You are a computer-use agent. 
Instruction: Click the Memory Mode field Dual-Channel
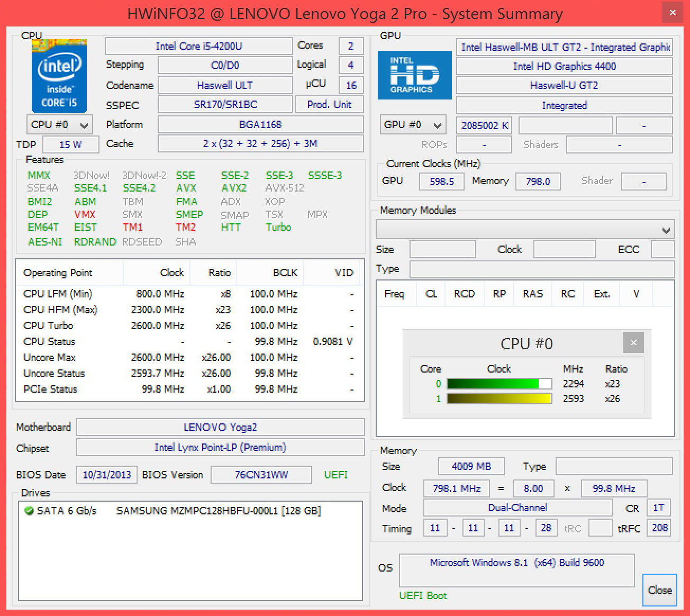click(518, 508)
